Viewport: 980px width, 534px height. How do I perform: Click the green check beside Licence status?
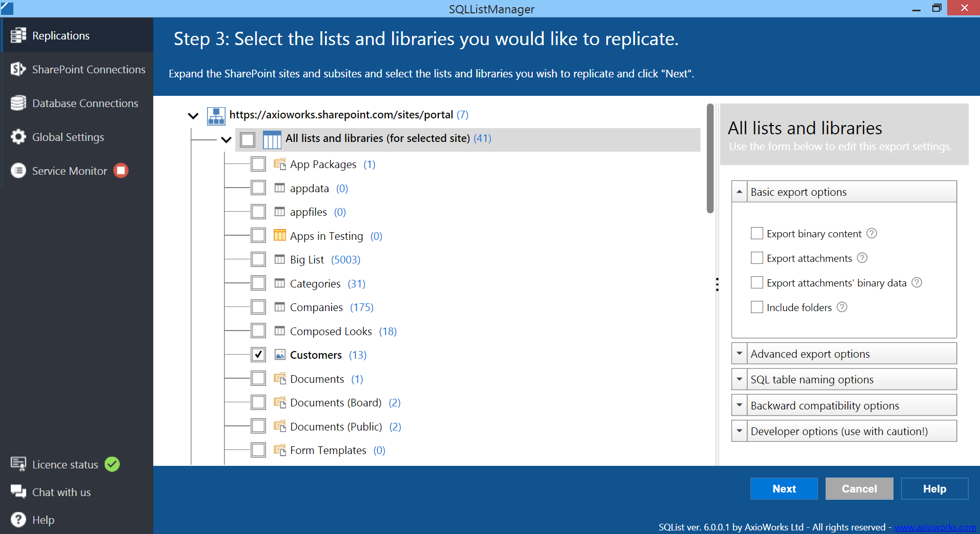pos(112,464)
